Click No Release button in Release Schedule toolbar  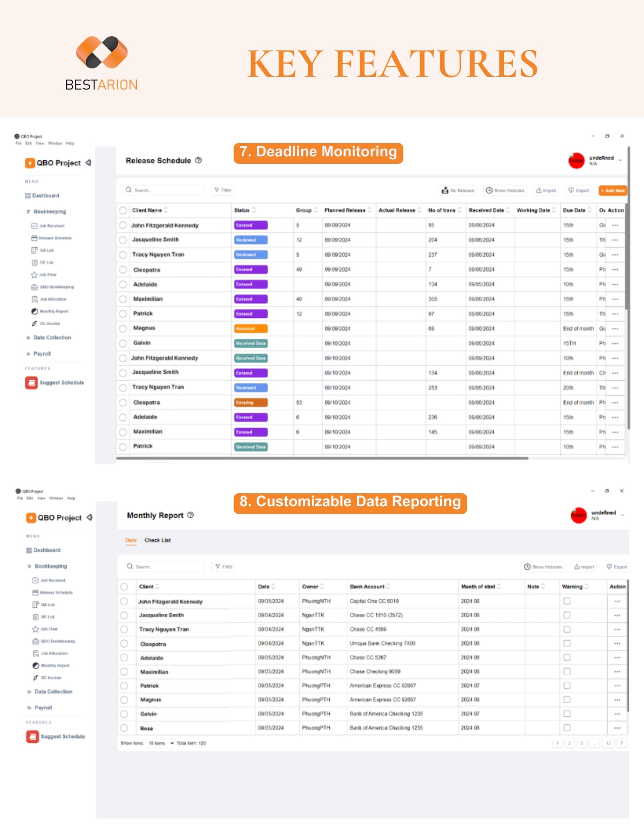[x=458, y=191]
